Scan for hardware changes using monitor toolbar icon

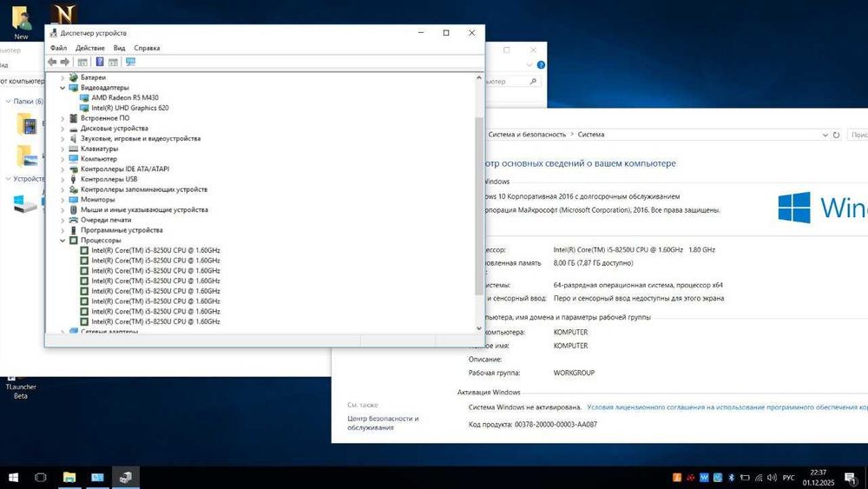pos(131,62)
